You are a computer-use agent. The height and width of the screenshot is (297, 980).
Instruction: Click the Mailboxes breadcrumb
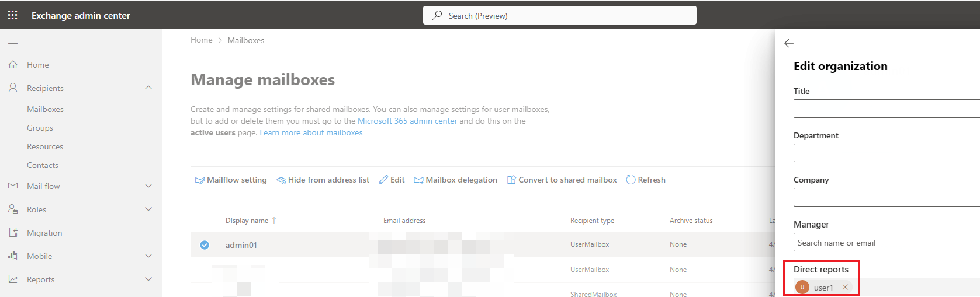(246, 40)
